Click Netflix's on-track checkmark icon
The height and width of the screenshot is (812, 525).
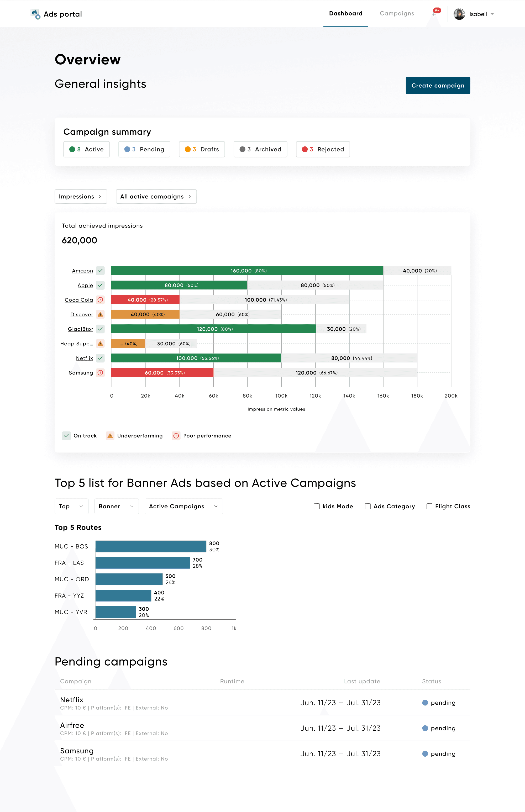[100, 358]
